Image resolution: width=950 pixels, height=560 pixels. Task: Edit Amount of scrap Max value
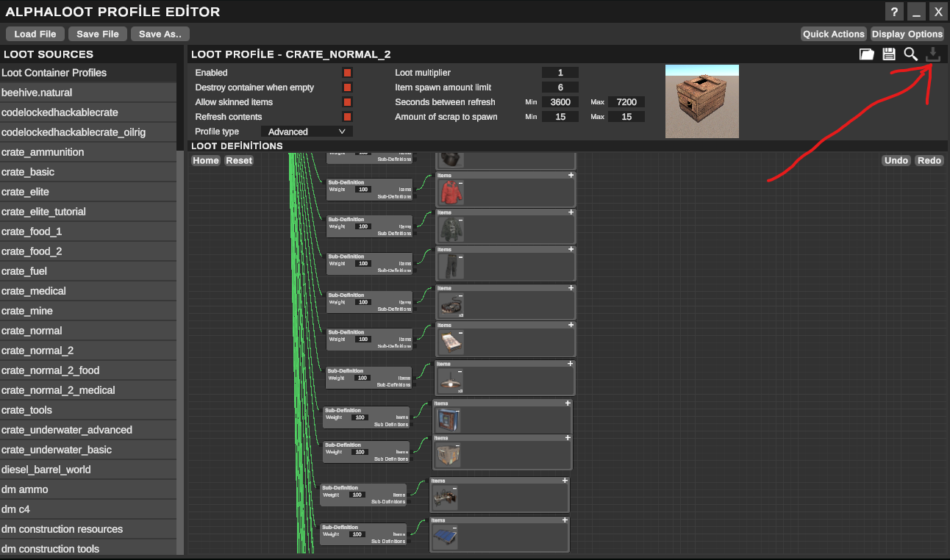pos(626,117)
